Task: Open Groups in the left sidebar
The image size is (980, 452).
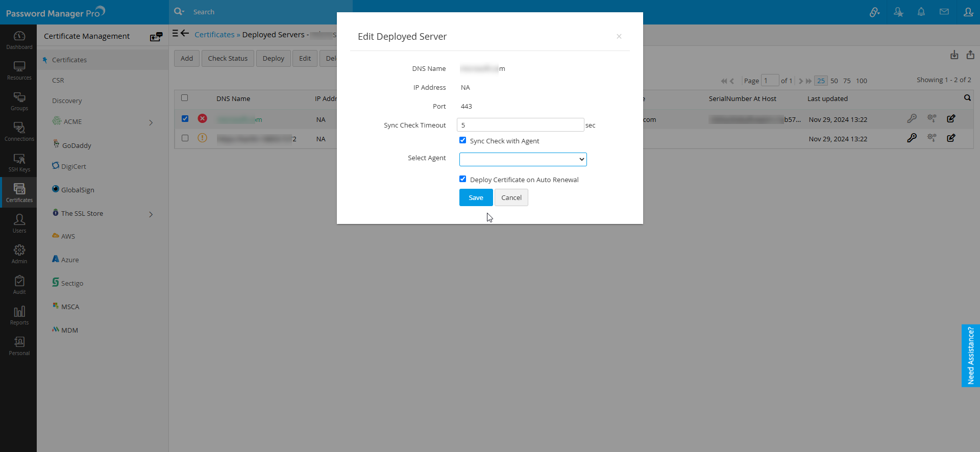Action: pyautogui.click(x=19, y=101)
